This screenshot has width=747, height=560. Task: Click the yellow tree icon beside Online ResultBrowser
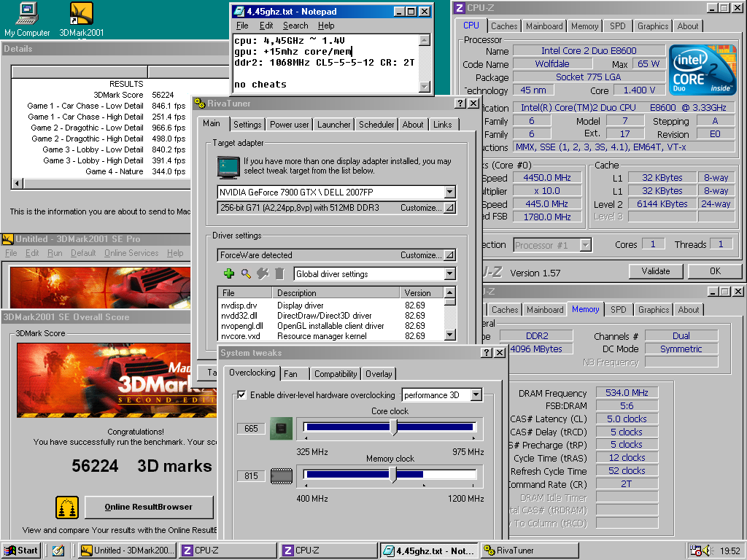(x=66, y=507)
